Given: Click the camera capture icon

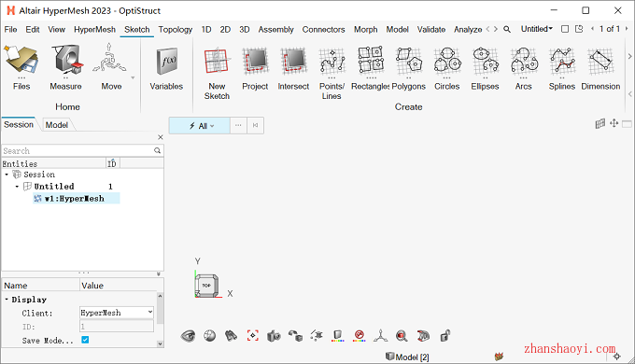Looking at the screenshot, I should coord(274,336).
